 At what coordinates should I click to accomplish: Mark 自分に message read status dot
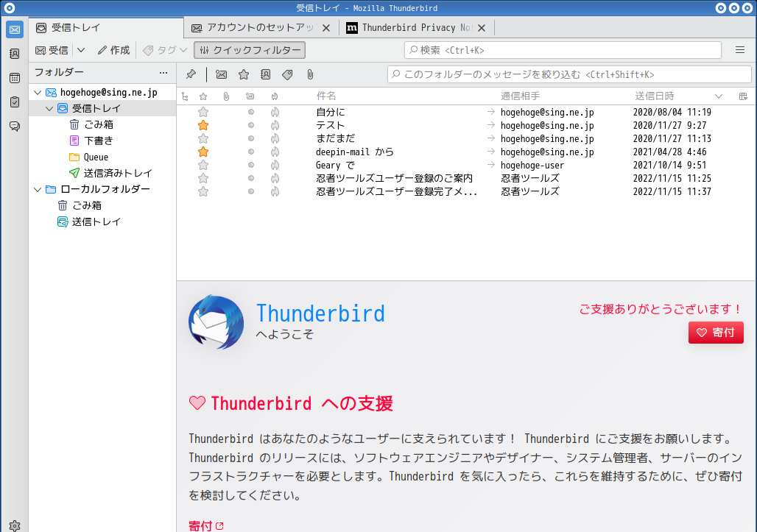pyautogui.click(x=250, y=113)
